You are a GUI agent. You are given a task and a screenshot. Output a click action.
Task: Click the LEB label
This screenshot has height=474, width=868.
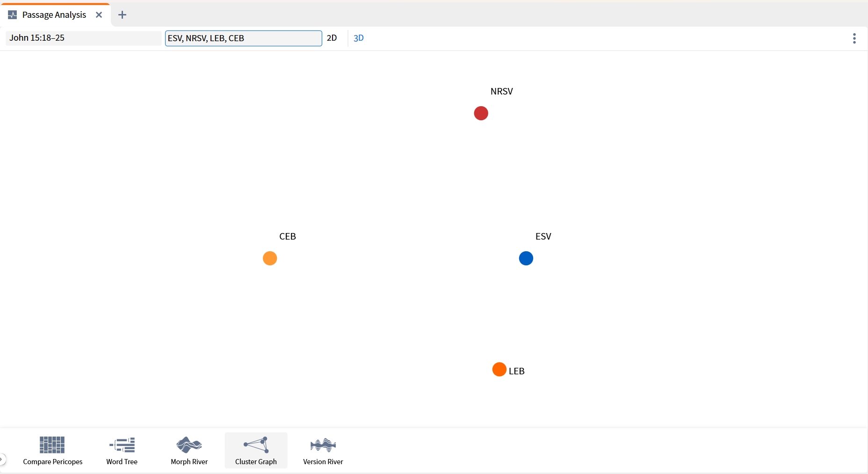coord(517,371)
